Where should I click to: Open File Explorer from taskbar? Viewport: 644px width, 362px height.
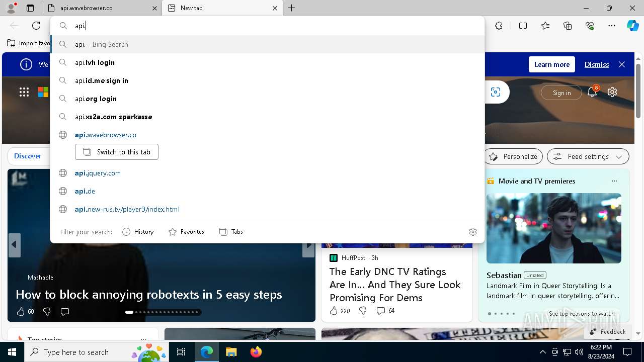(231, 352)
